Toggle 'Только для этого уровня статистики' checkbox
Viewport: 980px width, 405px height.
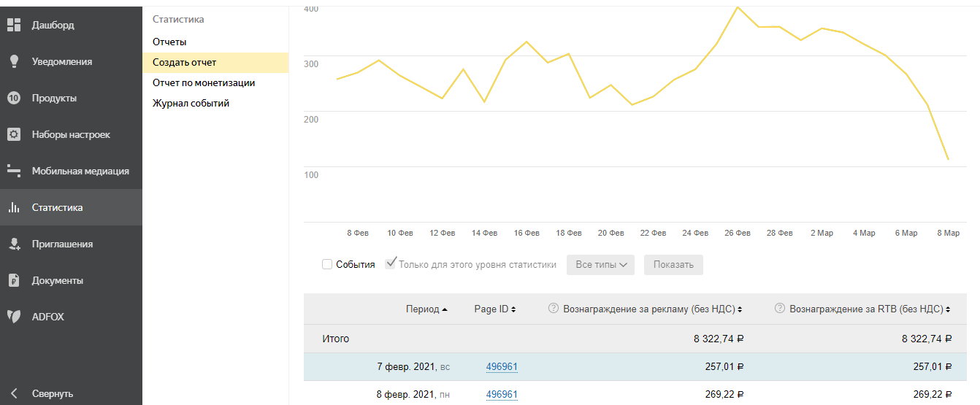(x=391, y=263)
